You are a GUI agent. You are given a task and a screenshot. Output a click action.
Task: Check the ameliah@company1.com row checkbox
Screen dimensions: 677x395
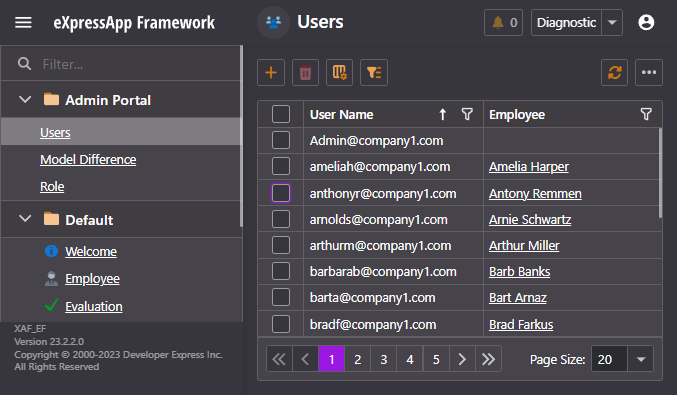pos(281,166)
